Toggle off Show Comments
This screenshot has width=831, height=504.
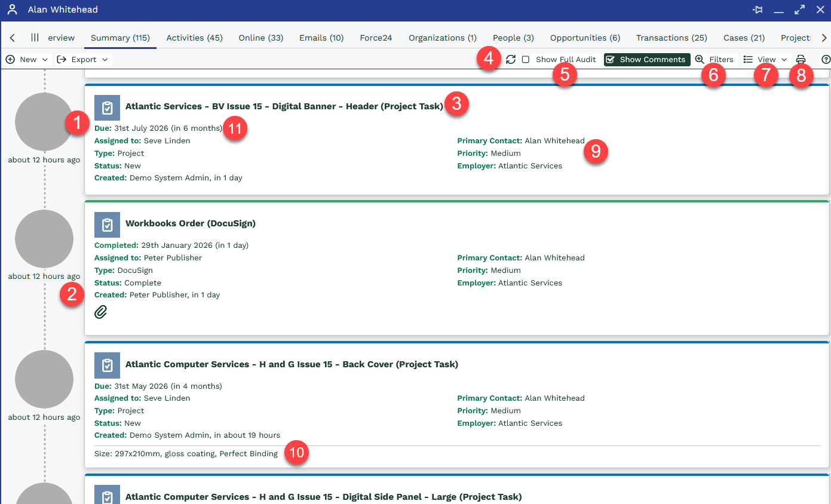coord(646,60)
